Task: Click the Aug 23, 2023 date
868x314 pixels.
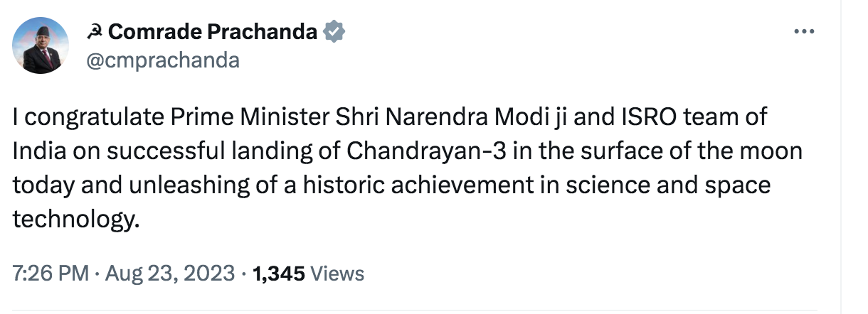Action: point(169,274)
